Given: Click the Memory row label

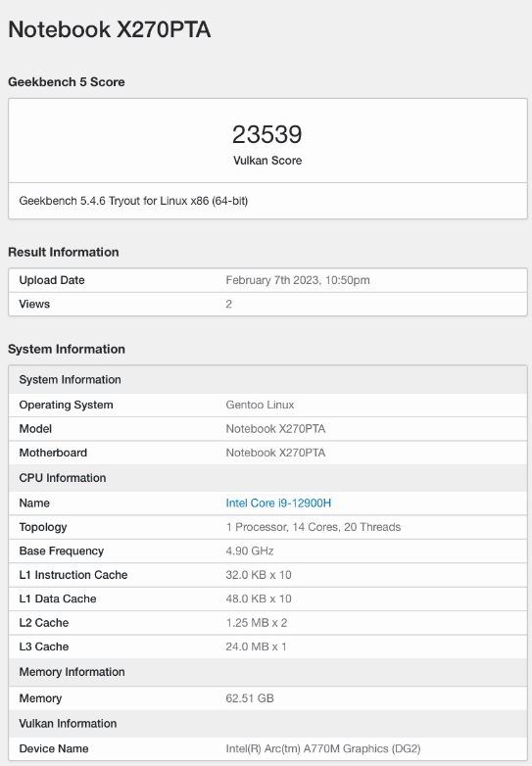Looking at the screenshot, I should [x=40, y=698].
